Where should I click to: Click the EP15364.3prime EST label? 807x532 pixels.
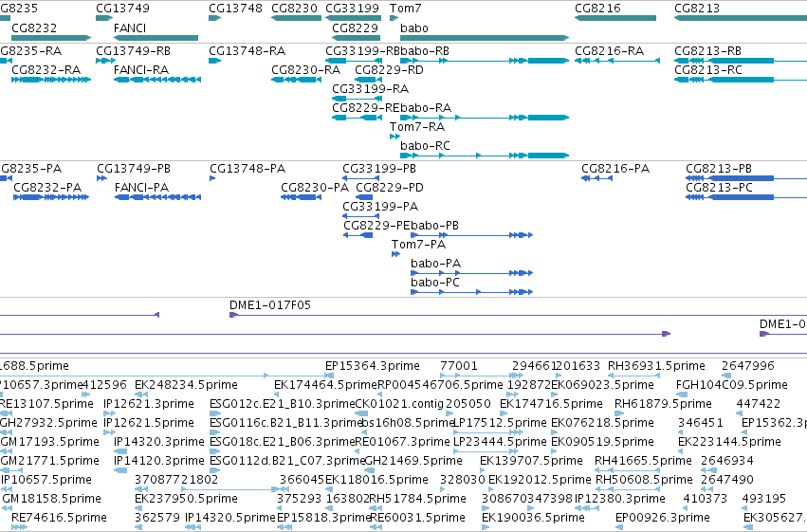tap(373, 366)
